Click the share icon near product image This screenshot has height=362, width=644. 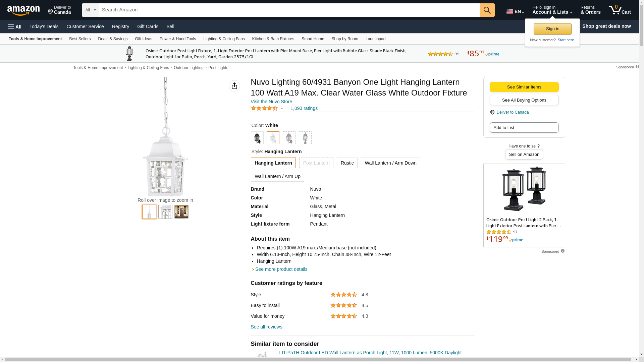pos(234,86)
